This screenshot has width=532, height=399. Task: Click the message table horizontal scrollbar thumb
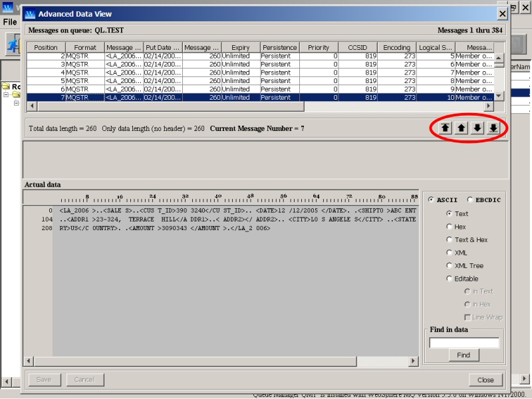pos(171,106)
